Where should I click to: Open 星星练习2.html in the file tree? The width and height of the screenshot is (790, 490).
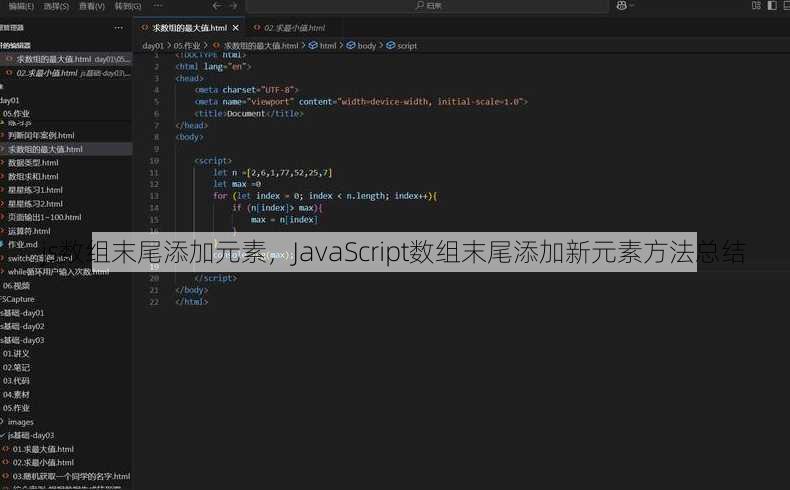[x=35, y=203]
